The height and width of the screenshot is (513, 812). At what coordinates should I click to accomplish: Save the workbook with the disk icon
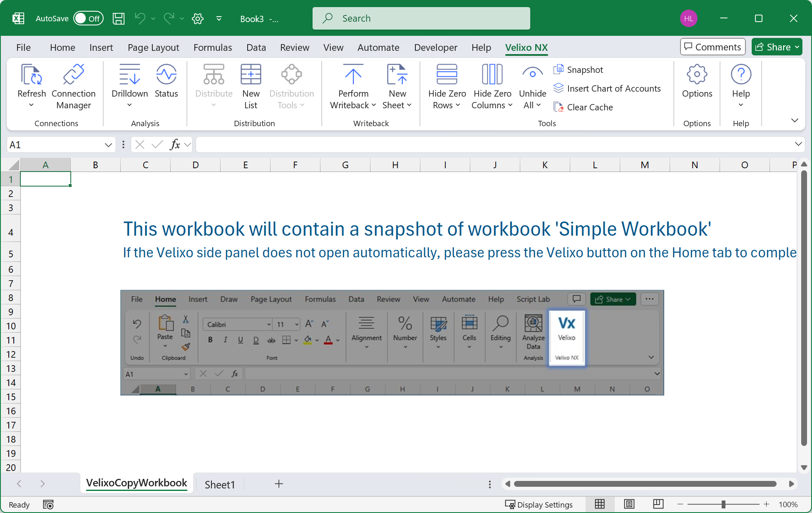pos(119,18)
